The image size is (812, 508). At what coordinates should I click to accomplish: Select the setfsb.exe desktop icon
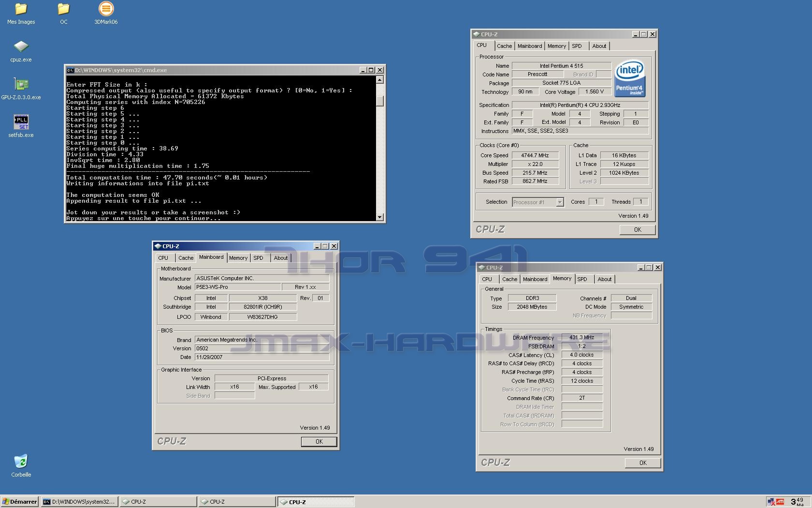point(21,127)
